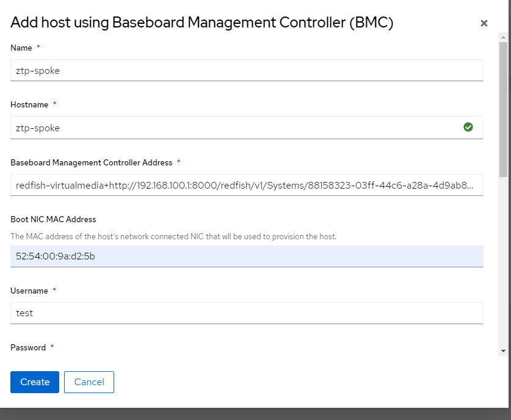511x420 pixels.
Task: Click into the Hostname text field
Action: click(x=238, y=128)
